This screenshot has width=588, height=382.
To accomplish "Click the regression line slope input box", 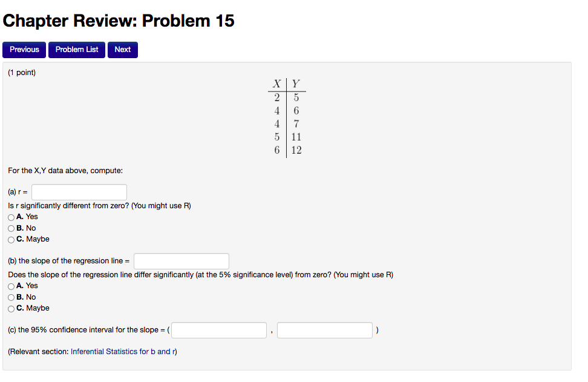I will pyautogui.click(x=181, y=261).
